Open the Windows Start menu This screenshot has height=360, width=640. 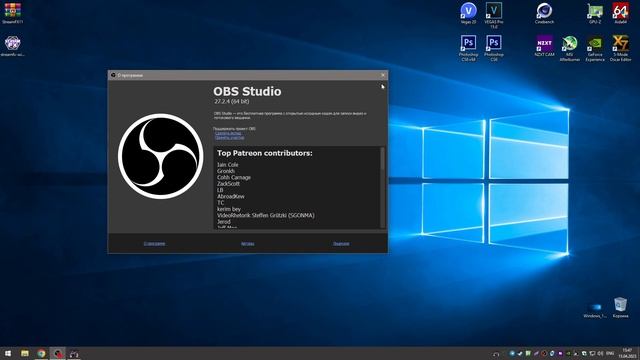point(8,353)
